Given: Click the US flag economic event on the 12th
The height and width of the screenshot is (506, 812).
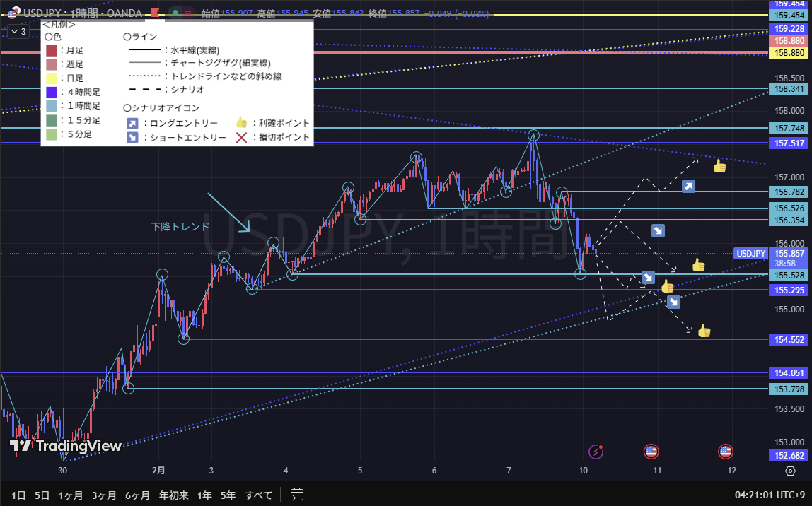Looking at the screenshot, I should [x=725, y=451].
